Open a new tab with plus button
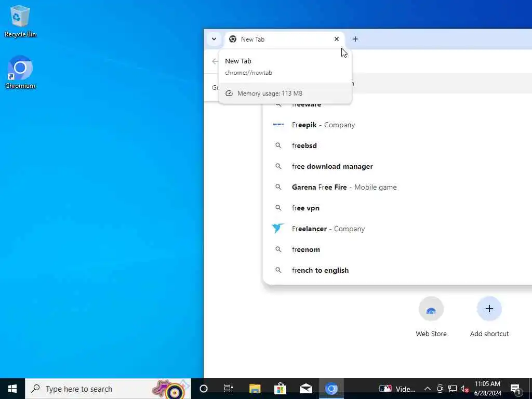This screenshot has width=532, height=399. [355, 39]
